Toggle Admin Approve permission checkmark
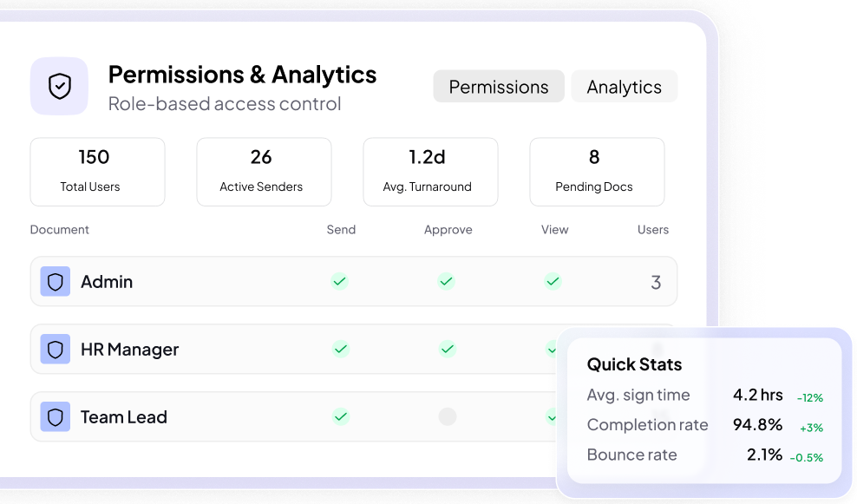Screen dimensions: 857x504 click(x=446, y=281)
